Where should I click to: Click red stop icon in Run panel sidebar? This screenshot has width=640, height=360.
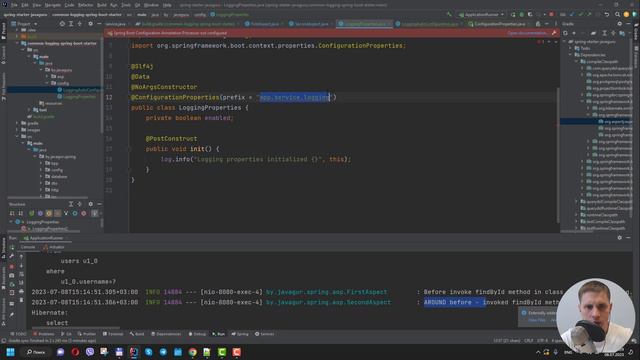coord(12,266)
